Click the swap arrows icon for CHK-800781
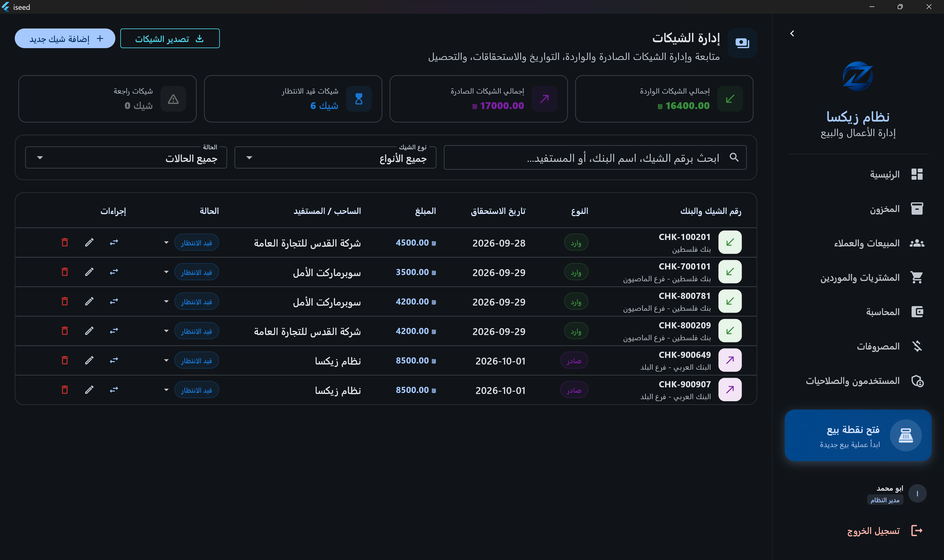944x560 pixels. pyautogui.click(x=114, y=301)
